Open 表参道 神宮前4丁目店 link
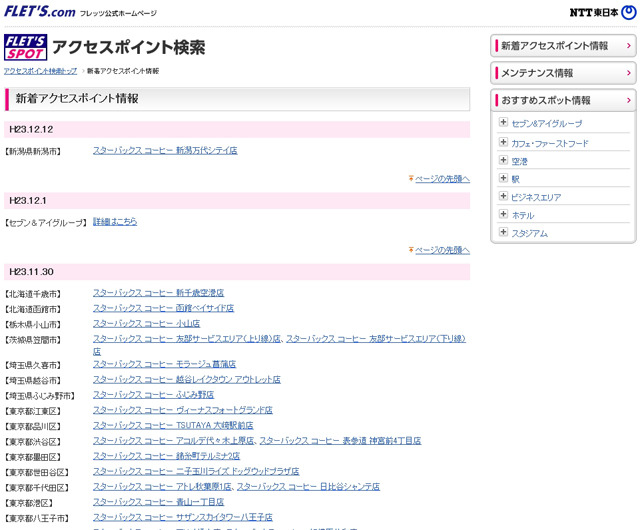Viewport: 640px width, 530px height. coord(340,441)
